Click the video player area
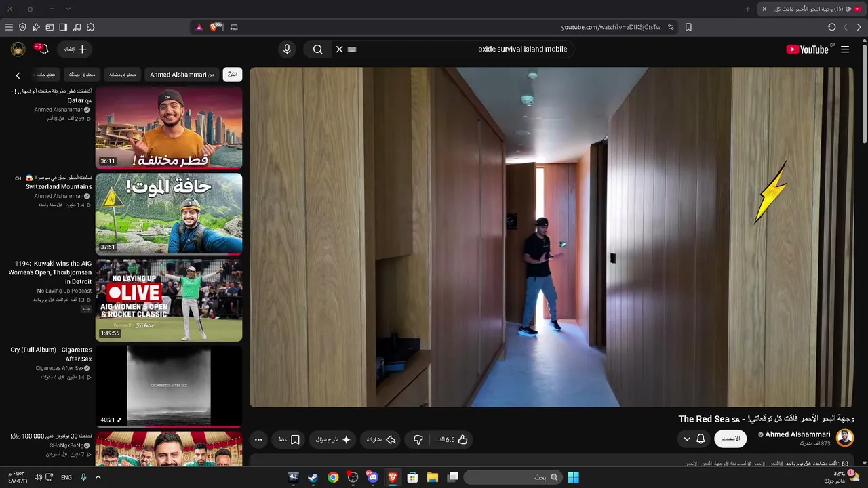The width and height of the screenshot is (868, 488). pyautogui.click(x=551, y=237)
